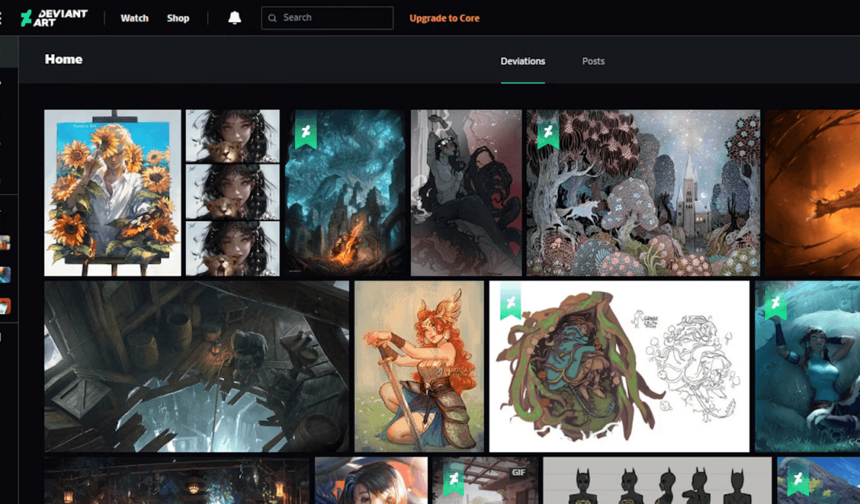
Task: Focus the Search input field
Action: coord(328,18)
